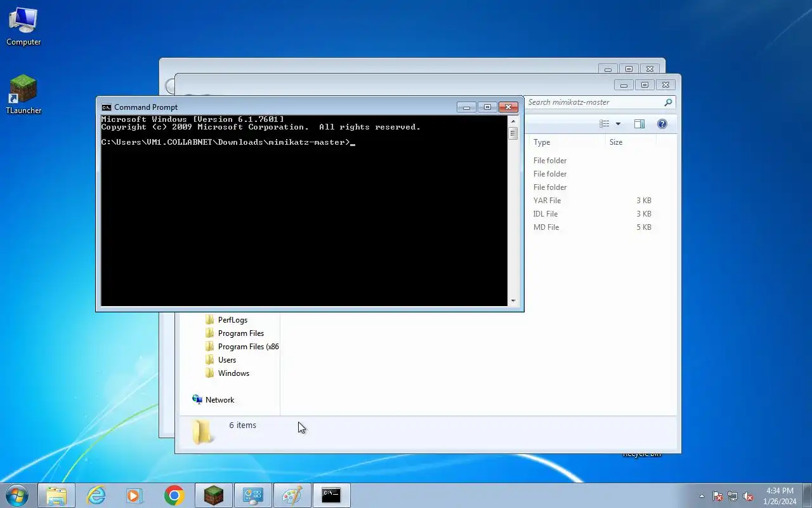The image size is (812, 508).
Task: Change the view in the Explorer toolbar
Action: coord(605,124)
